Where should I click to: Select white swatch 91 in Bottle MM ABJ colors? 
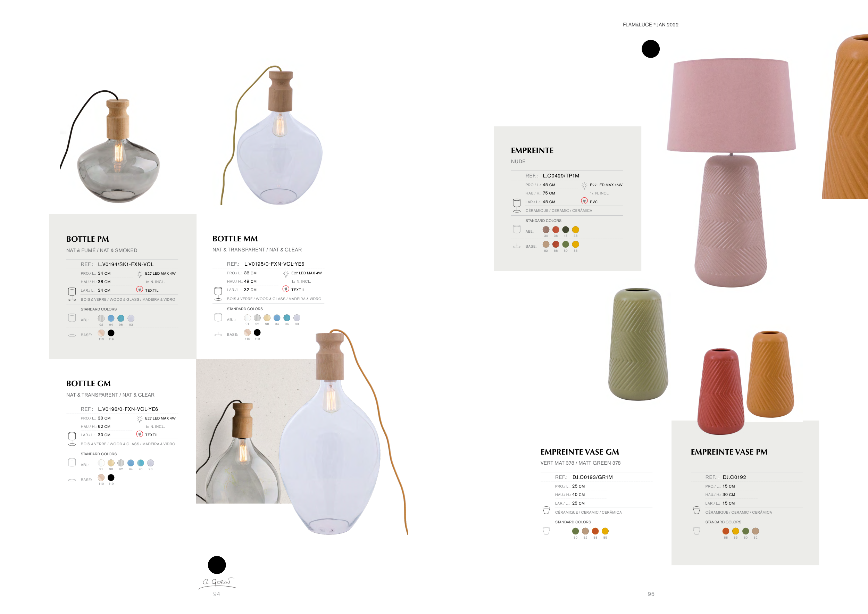[x=247, y=318]
